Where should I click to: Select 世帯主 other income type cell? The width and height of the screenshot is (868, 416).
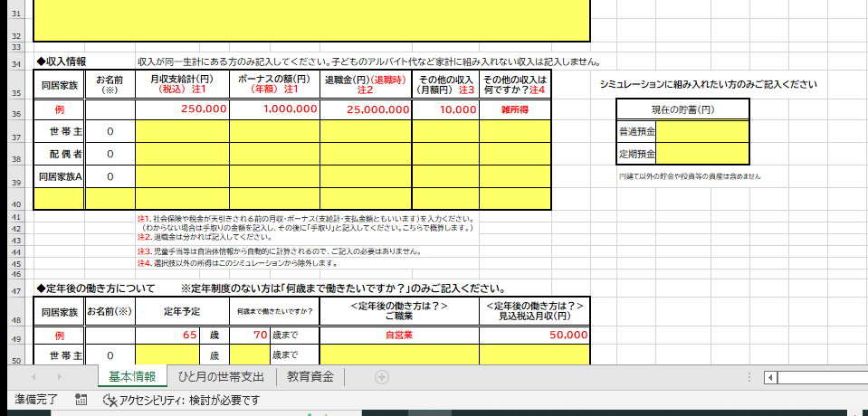pyautogui.click(x=515, y=132)
